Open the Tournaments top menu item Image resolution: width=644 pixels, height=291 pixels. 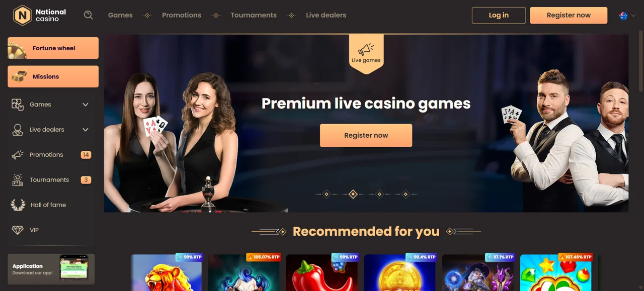(254, 15)
